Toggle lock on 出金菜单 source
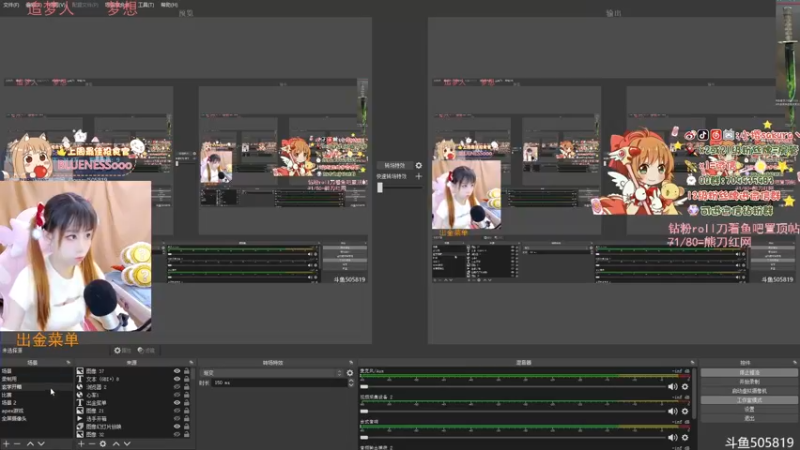The image size is (800, 450). coord(187,403)
